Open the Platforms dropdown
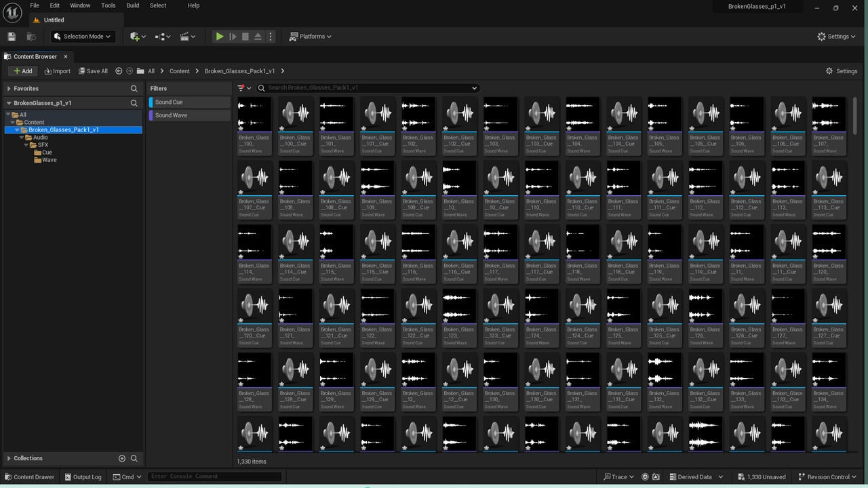 [x=311, y=37]
